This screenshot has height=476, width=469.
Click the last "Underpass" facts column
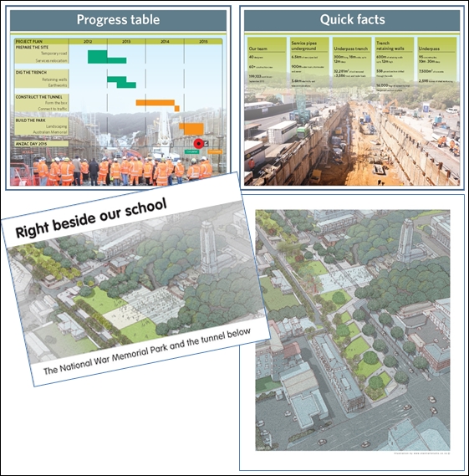pyautogui.click(x=437, y=62)
